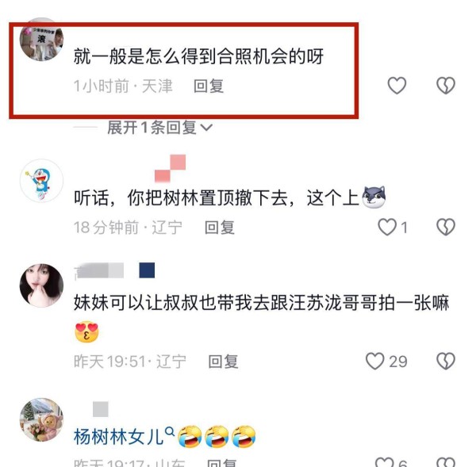Open the avatar holding 滚 sign
476x467 pixels.
(x=41, y=40)
